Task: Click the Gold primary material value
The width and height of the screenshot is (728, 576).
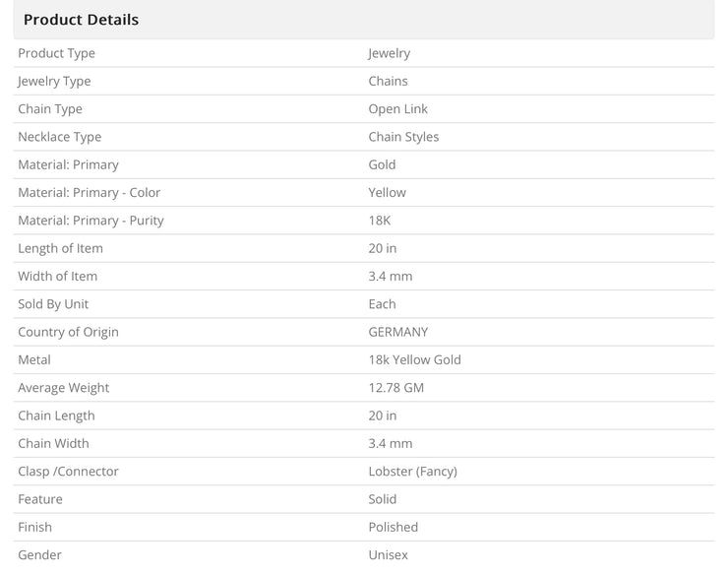Action: coord(382,164)
